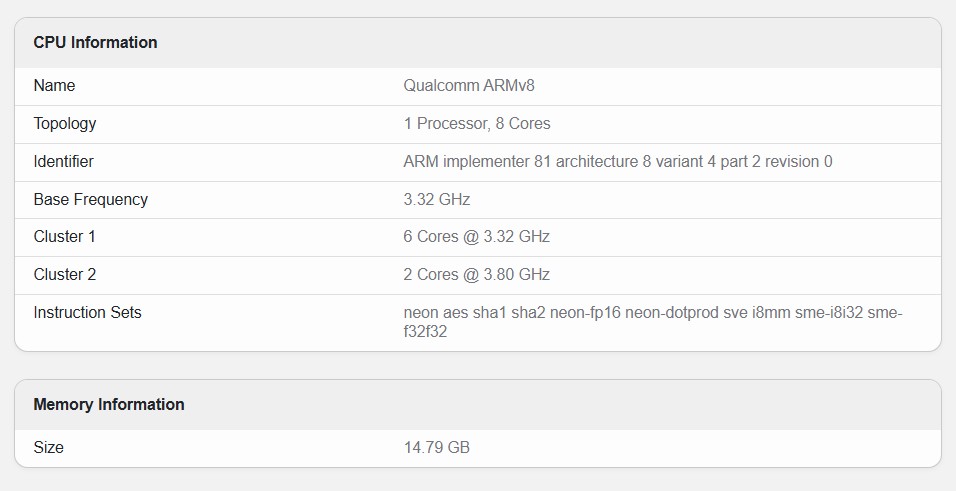
Task: Click the Base Frequency row label
Action: point(90,200)
